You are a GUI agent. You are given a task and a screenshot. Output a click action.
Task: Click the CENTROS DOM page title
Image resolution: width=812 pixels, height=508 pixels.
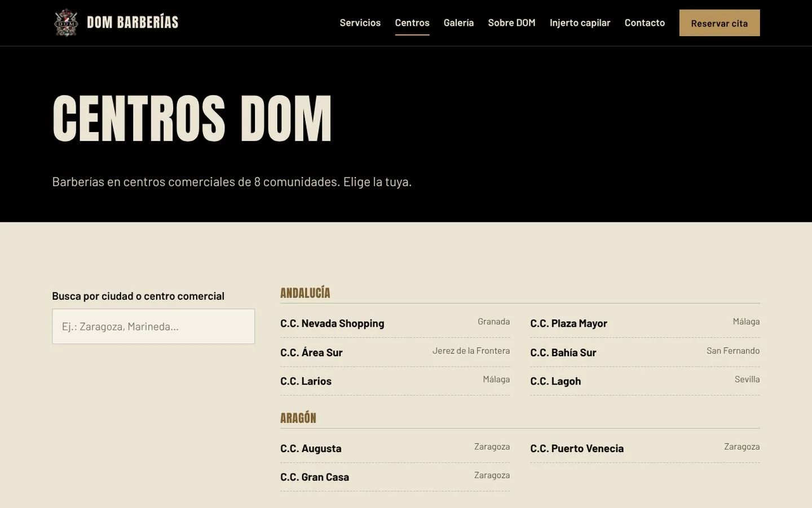(192, 119)
